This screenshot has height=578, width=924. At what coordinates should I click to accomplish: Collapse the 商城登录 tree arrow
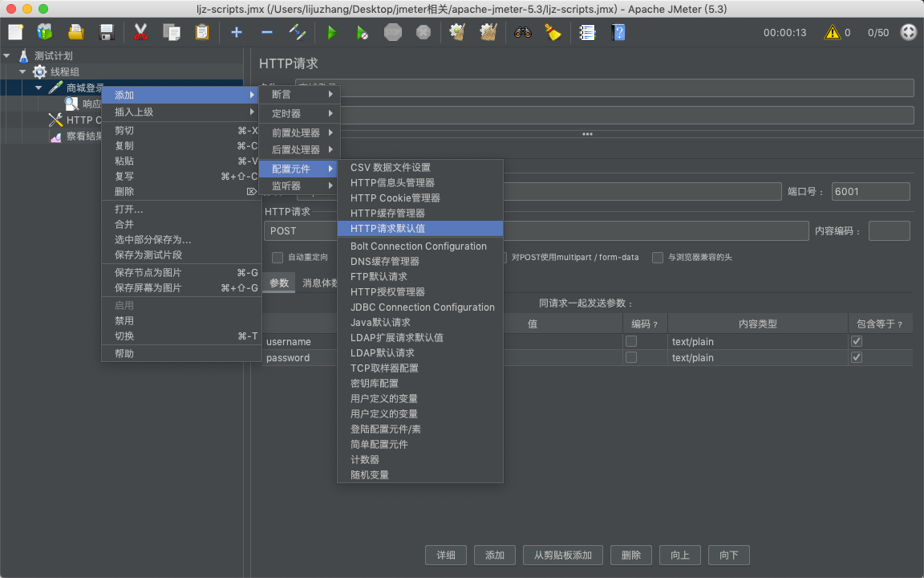click(38, 88)
